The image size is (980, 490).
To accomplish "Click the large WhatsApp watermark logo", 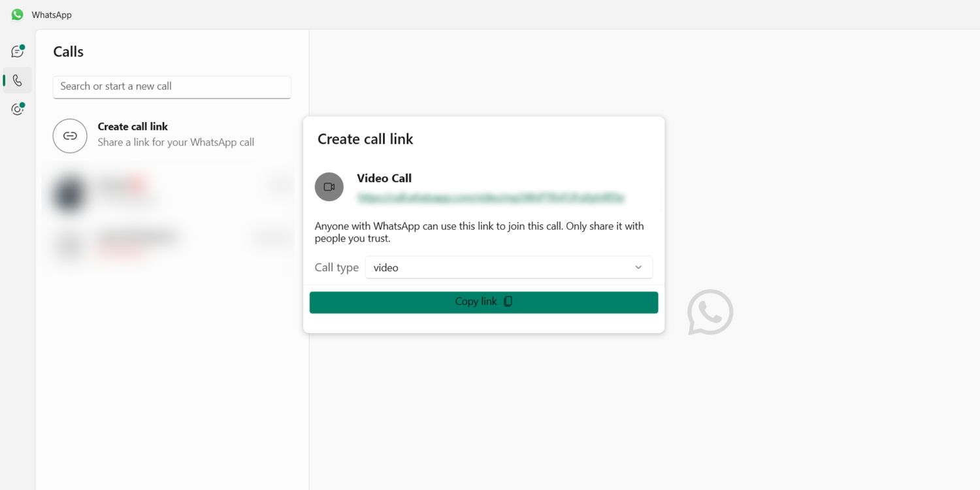I will click(x=710, y=312).
